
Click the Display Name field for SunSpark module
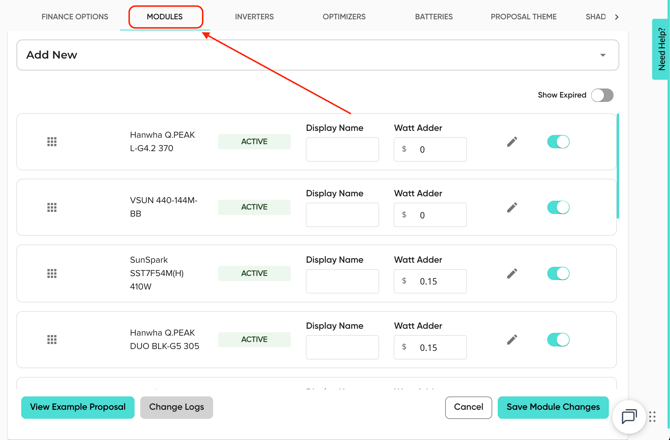click(342, 281)
